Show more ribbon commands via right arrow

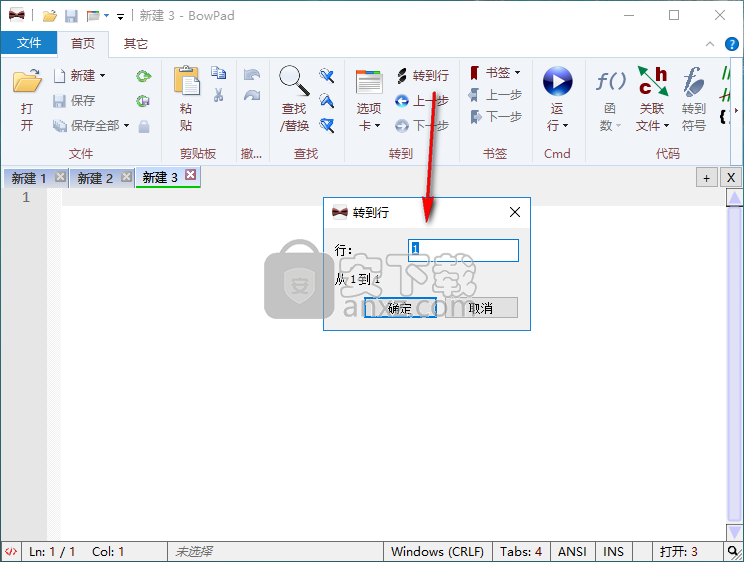736,111
